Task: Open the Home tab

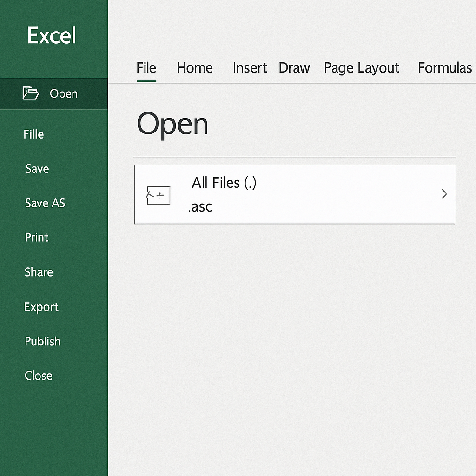Action: 195,68
